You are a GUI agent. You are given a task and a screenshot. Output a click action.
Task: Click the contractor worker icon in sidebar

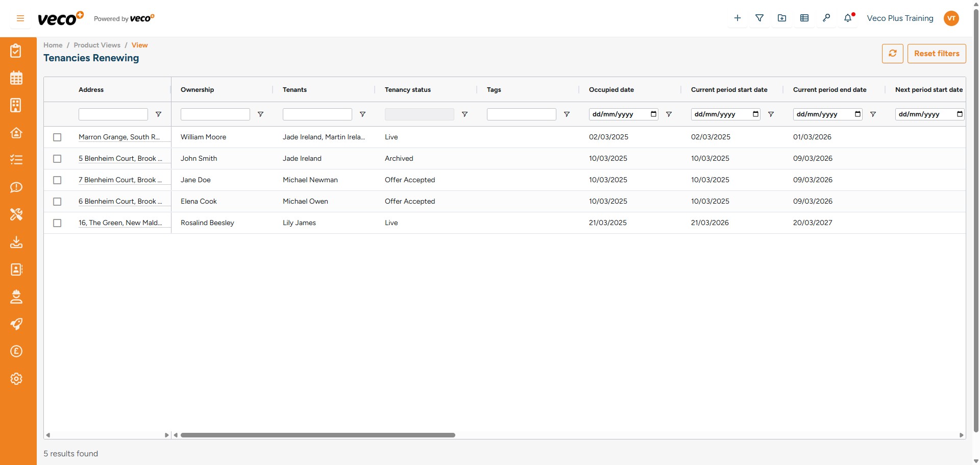click(x=16, y=297)
